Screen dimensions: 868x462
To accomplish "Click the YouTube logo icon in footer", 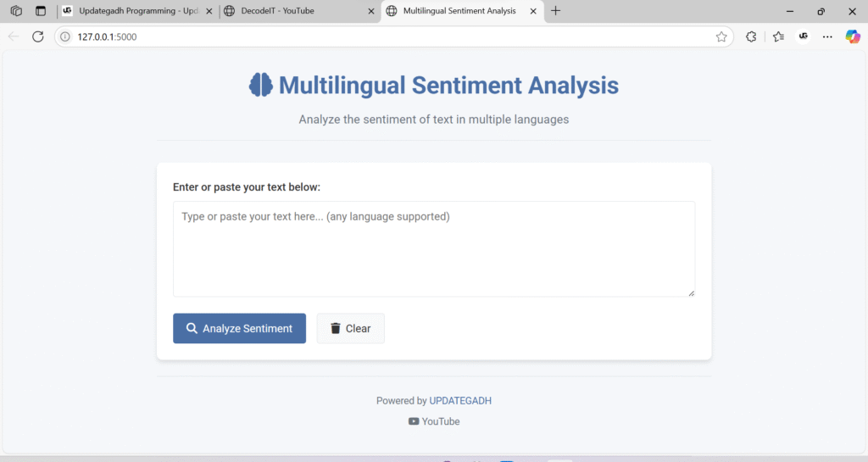I will tap(414, 421).
